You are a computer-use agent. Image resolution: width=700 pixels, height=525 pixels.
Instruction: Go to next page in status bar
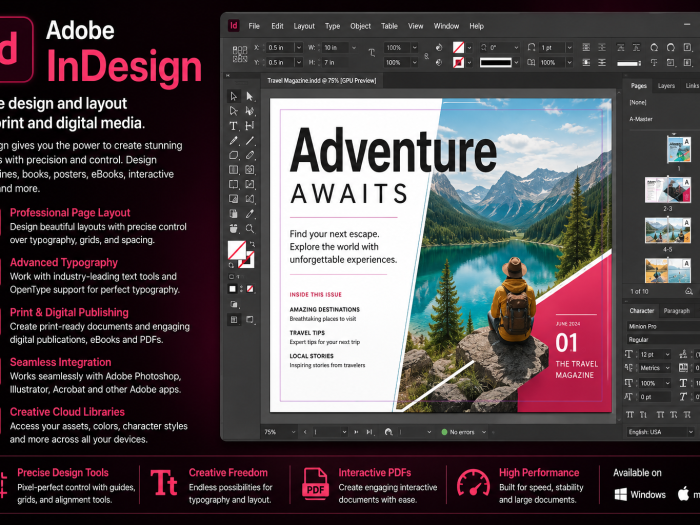pyautogui.click(x=356, y=432)
